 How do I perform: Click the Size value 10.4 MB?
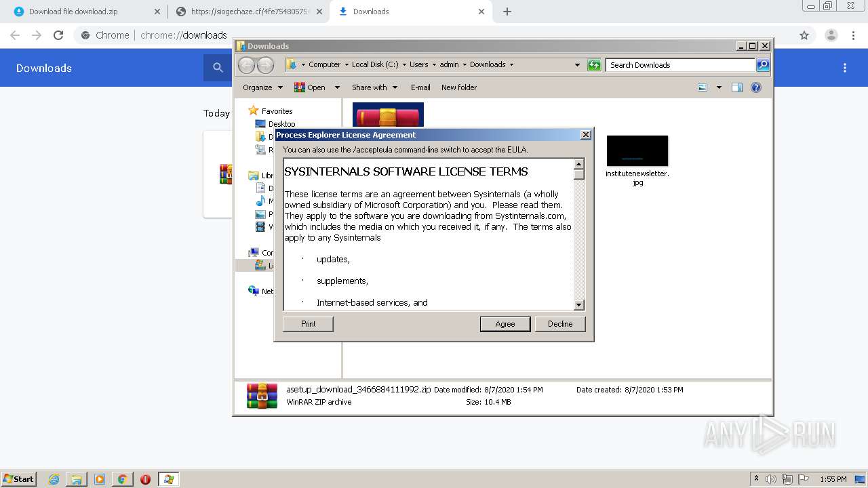pos(498,402)
